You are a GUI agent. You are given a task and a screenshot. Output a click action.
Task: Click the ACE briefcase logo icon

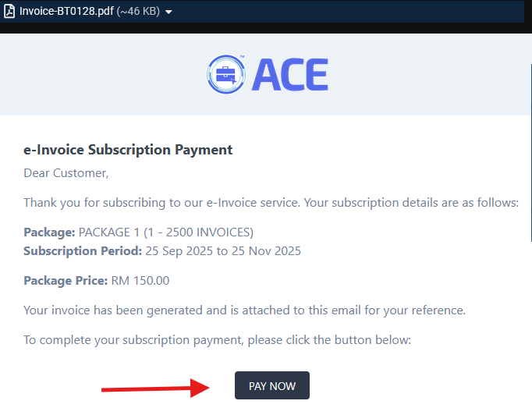[x=227, y=75]
